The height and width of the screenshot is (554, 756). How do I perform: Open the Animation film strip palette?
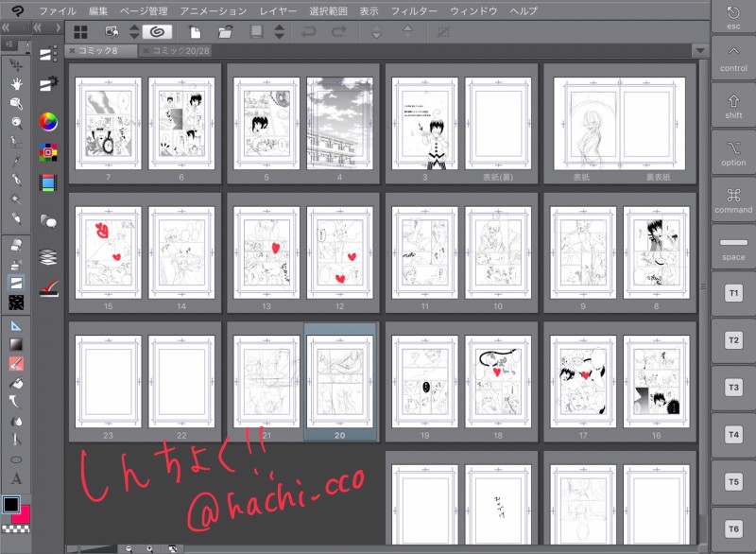[x=48, y=182]
